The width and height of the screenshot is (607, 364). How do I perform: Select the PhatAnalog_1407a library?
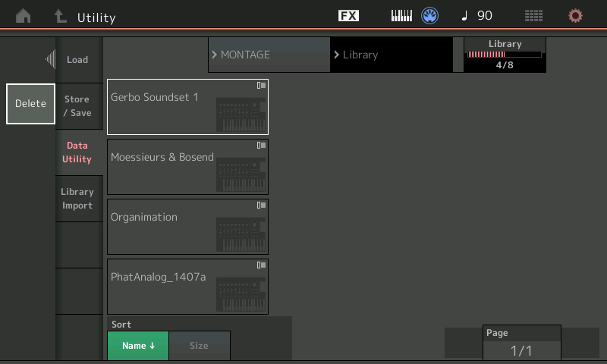pyautogui.click(x=187, y=287)
